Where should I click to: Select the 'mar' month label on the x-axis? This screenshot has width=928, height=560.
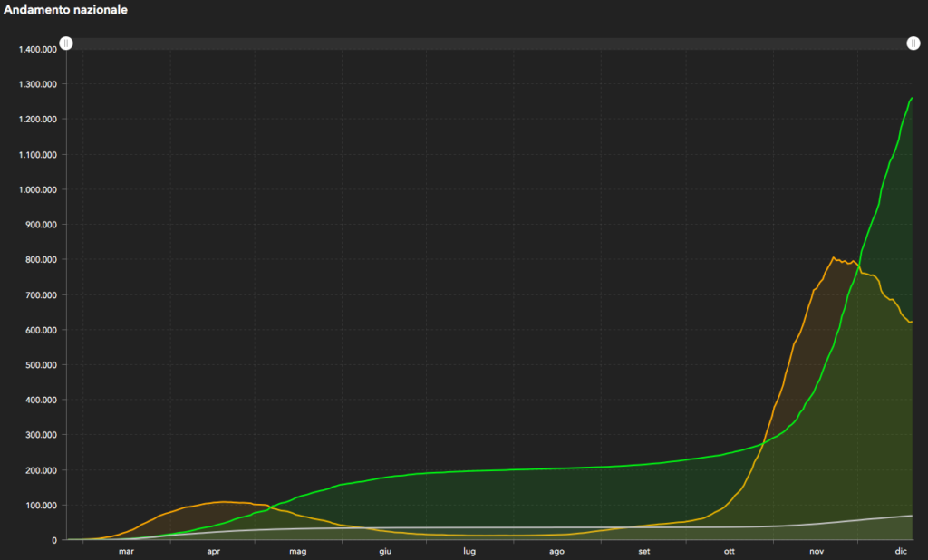pyautogui.click(x=126, y=551)
